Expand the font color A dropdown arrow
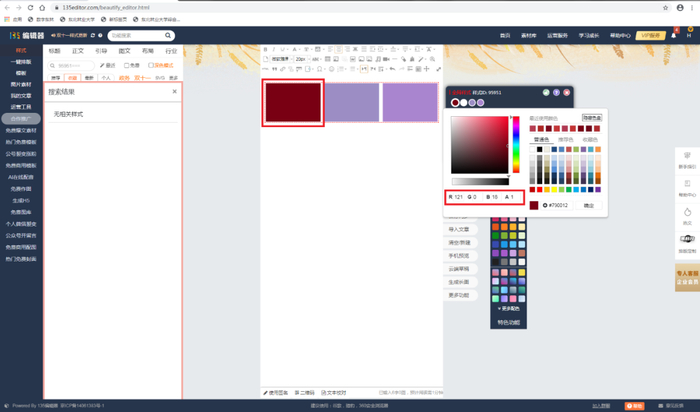 tap(300, 49)
